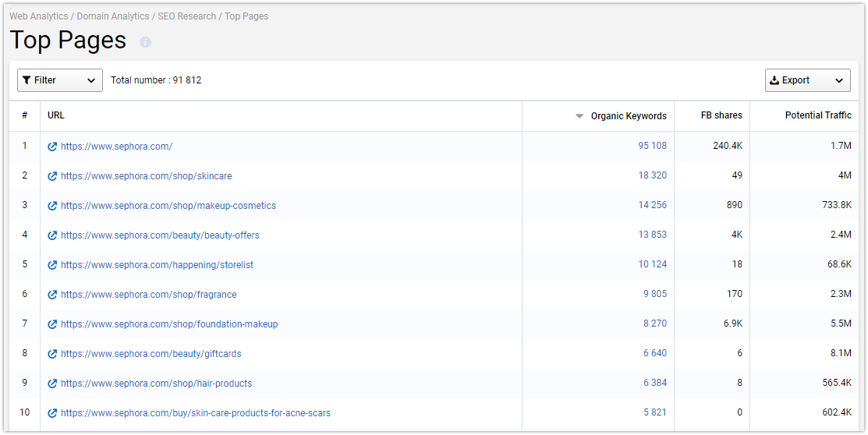Viewport: 868px width, 435px height.
Task: Sort by Potential Traffic column header
Action: pyautogui.click(x=818, y=115)
